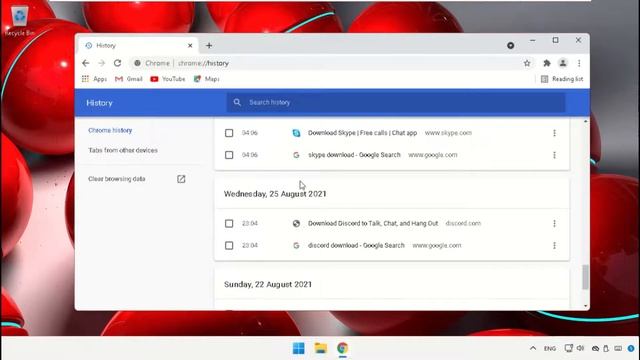The width and height of the screenshot is (640, 360).
Task: Open actions menu for discord download search entry
Action: pos(554,246)
